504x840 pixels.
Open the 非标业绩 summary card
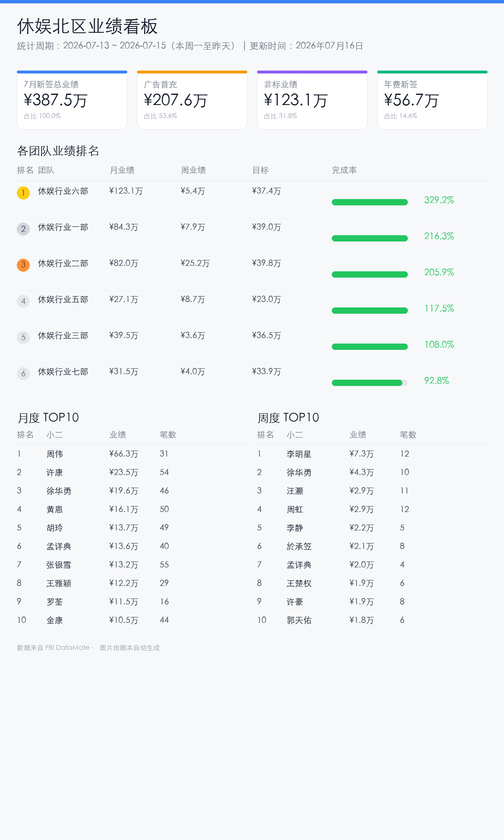click(x=312, y=100)
